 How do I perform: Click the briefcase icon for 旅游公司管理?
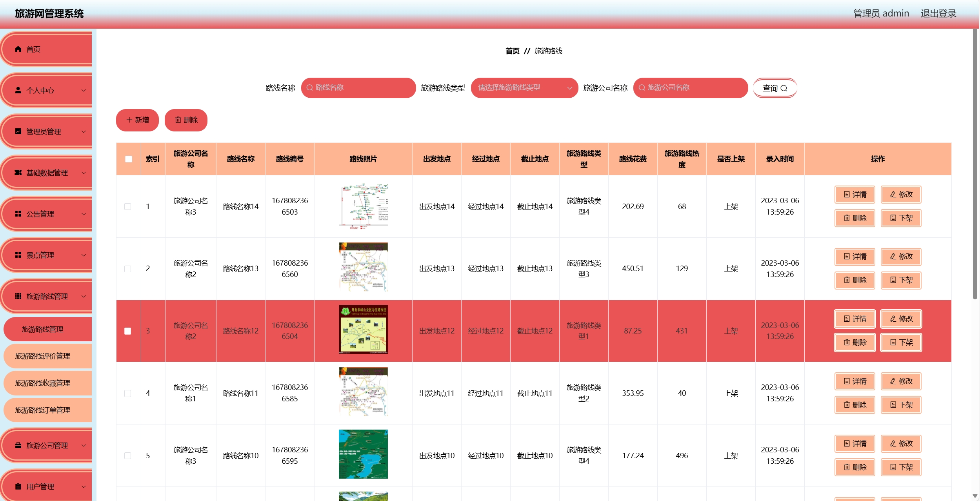point(18,445)
